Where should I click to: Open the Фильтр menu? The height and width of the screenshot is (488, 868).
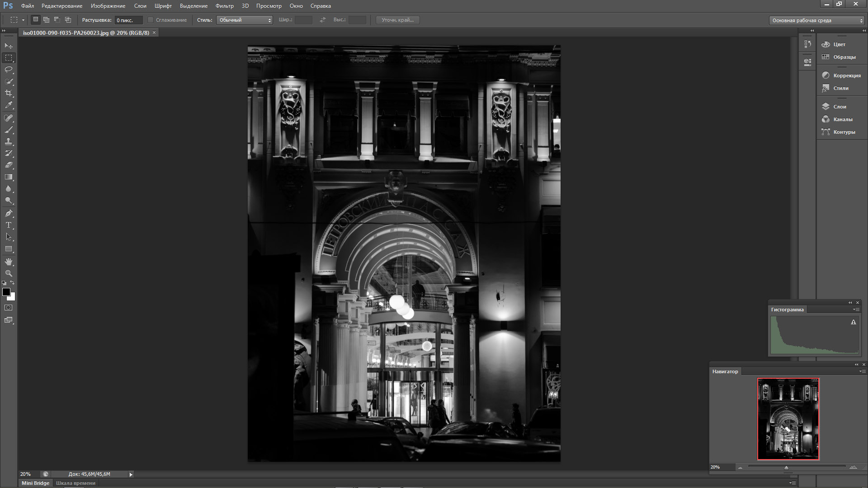click(224, 6)
